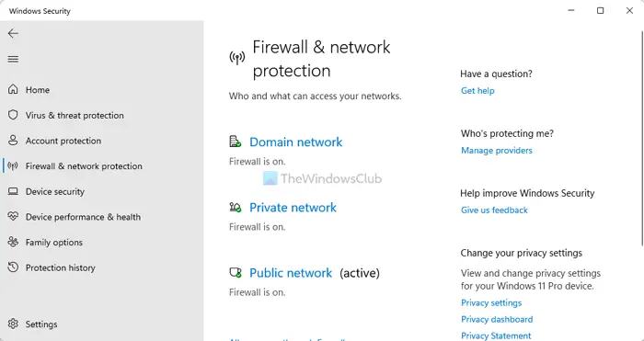The image size is (644, 341).
Task: Open Domain network firewall settings
Action: pos(295,142)
